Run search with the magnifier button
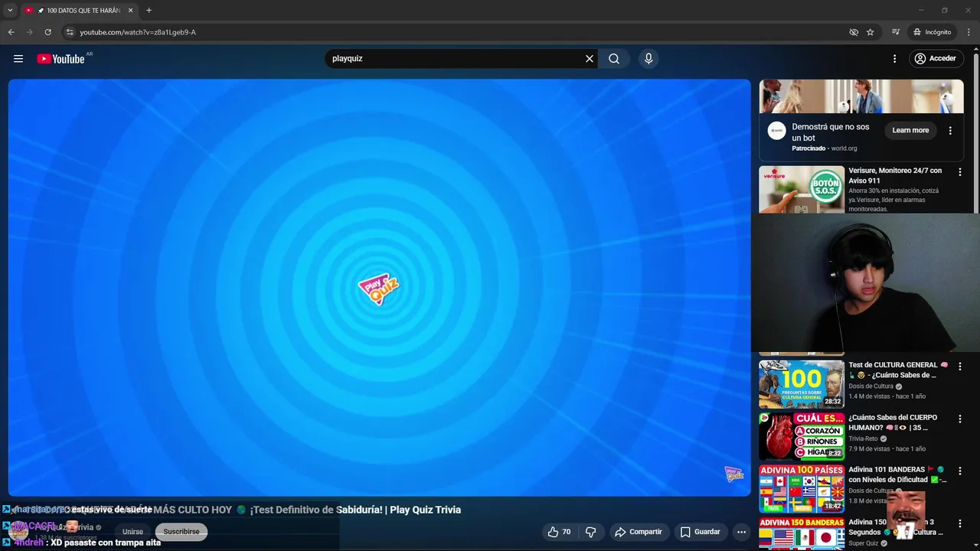The height and width of the screenshot is (551, 980). pos(614,59)
